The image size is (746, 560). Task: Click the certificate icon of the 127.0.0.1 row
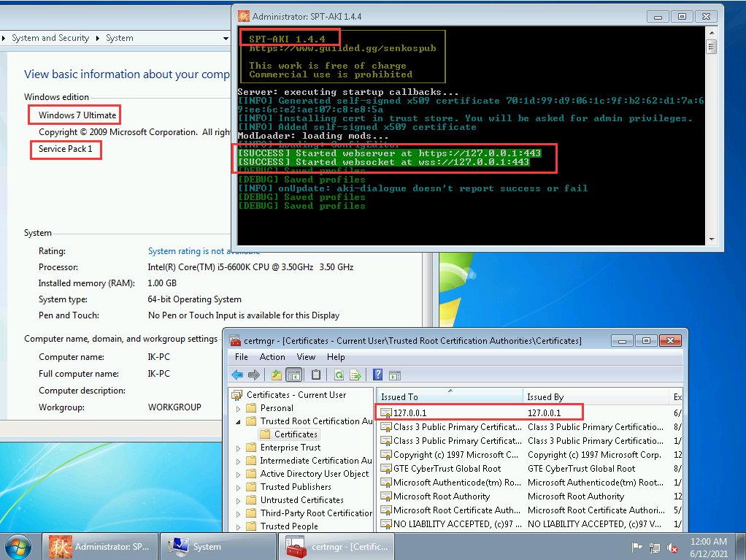tap(386, 413)
